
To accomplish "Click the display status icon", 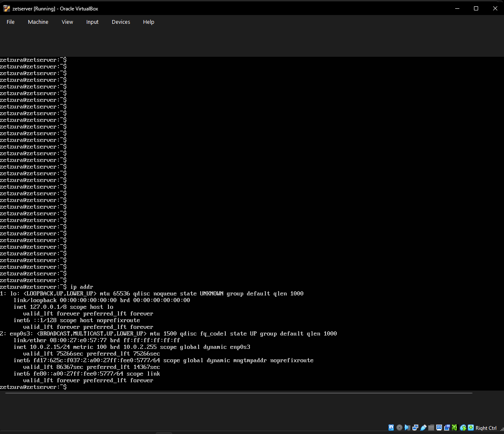I will tap(439, 427).
